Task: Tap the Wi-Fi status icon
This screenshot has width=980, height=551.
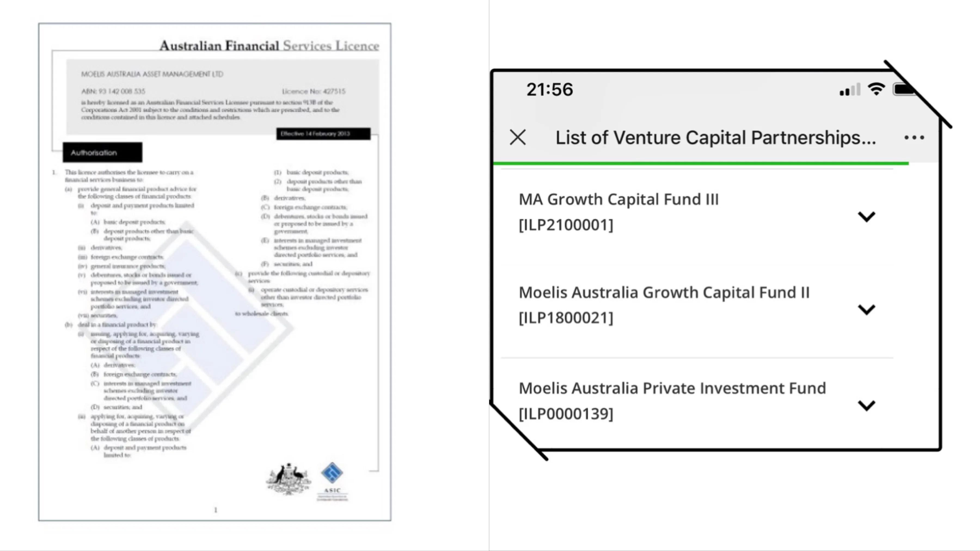Action: pos(876,89)
